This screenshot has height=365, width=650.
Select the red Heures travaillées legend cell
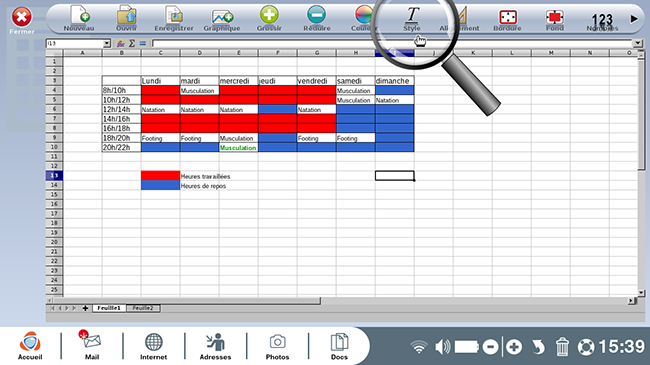pyautogui.click(x=160, y=175)
